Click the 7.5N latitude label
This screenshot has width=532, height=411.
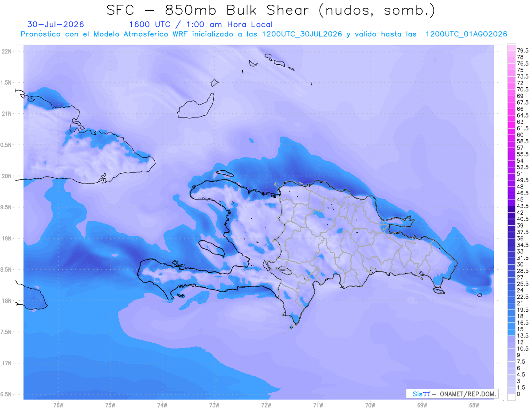click(6, 332)
